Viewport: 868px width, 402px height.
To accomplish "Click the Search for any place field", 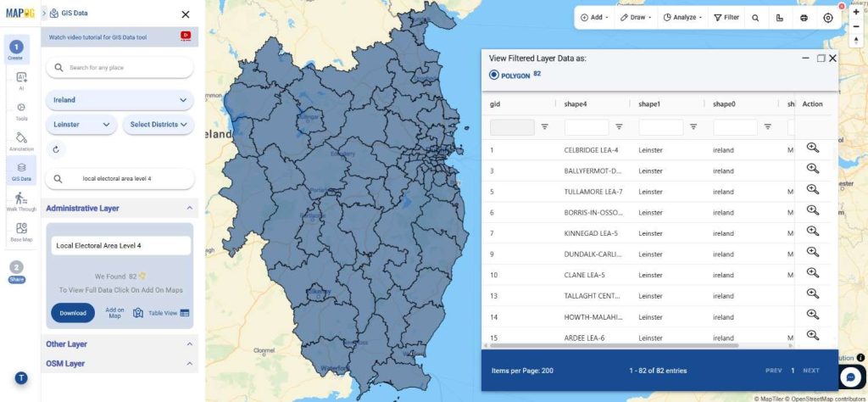I will [120, 68].
